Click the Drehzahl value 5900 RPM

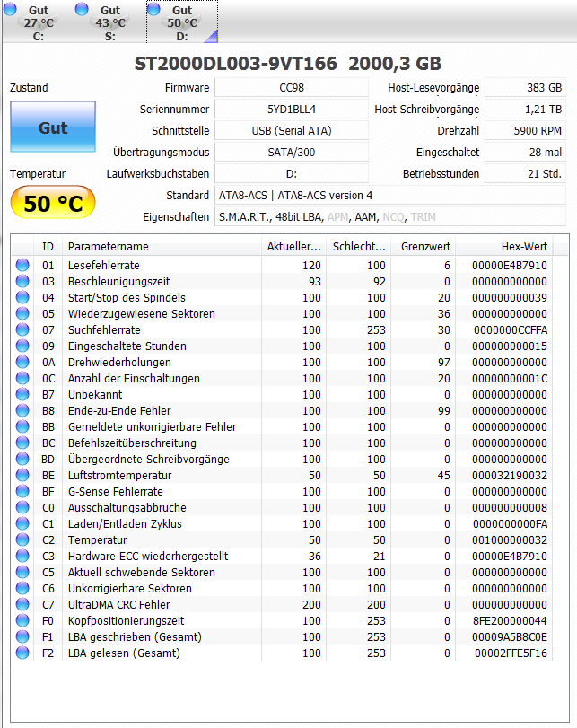[x=526, y=130]
